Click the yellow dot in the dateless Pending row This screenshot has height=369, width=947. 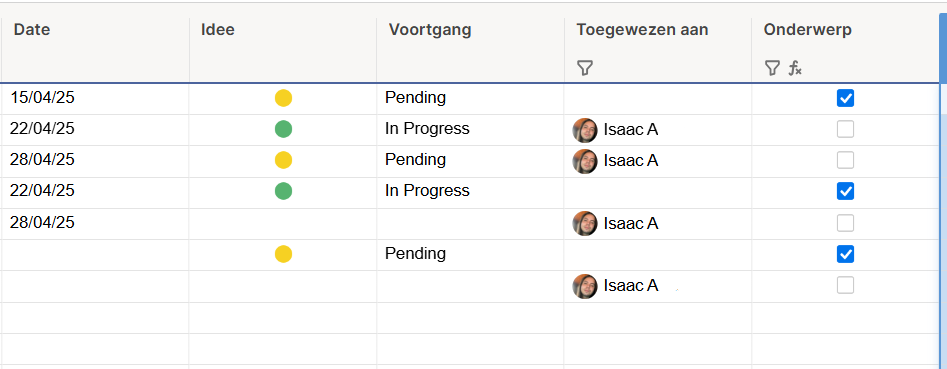[x=283, y=254]
